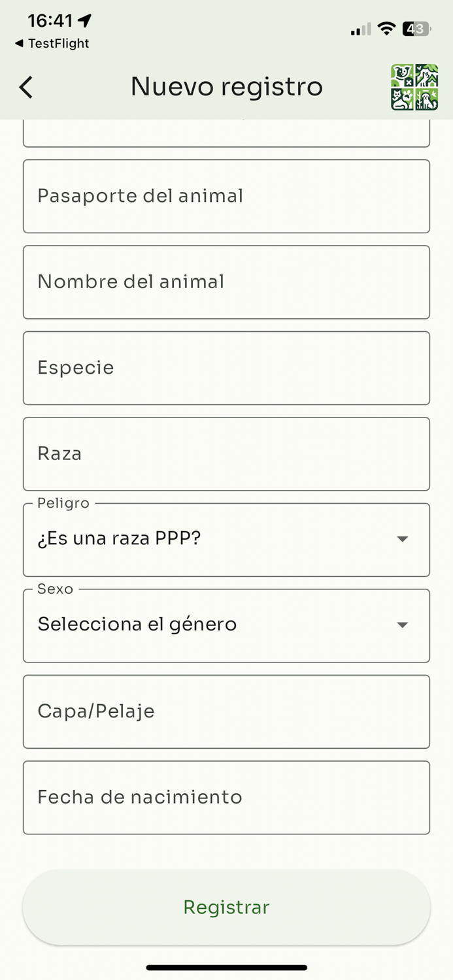Focus the Pasaporte del animal field

click(x=226, y=196)
